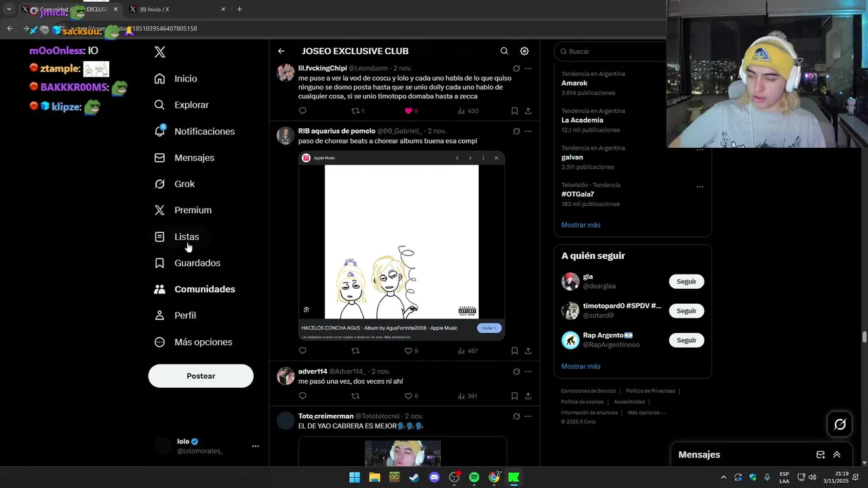Switch to the '(6) Inicio / X' browser tab
This screenshot has height=488, width=868.
point(176,9)
